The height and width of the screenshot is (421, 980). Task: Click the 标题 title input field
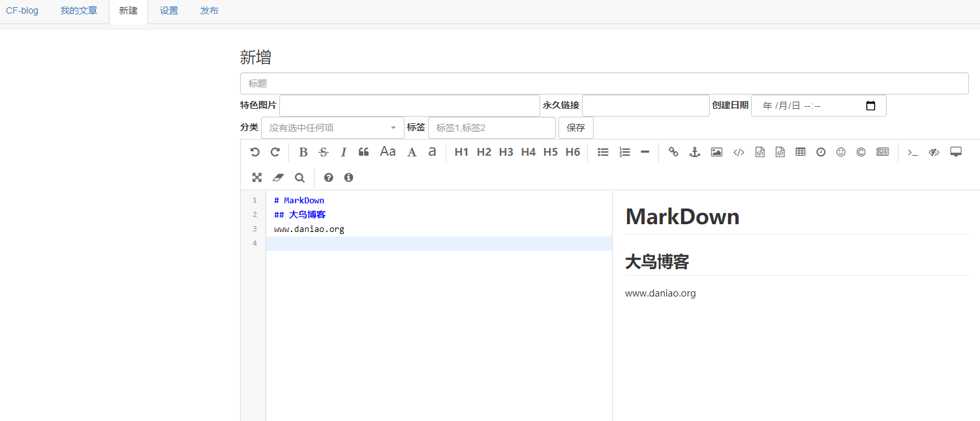(604, 83)
